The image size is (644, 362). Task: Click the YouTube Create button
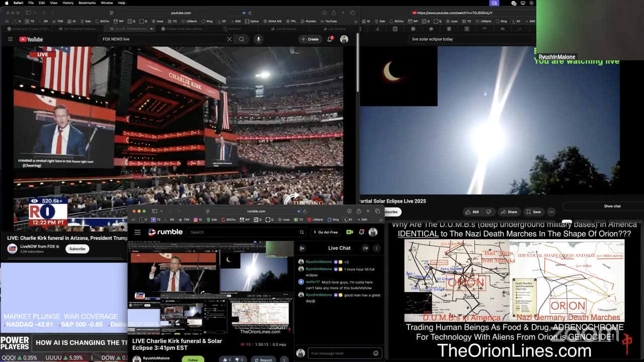pyautogui.click(x=310, y=39)
